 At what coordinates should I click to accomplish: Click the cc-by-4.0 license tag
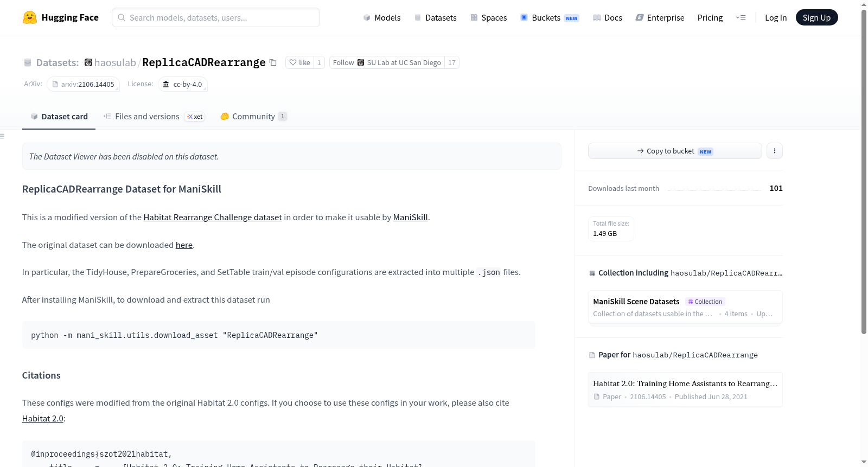click(x=183, y=84)
